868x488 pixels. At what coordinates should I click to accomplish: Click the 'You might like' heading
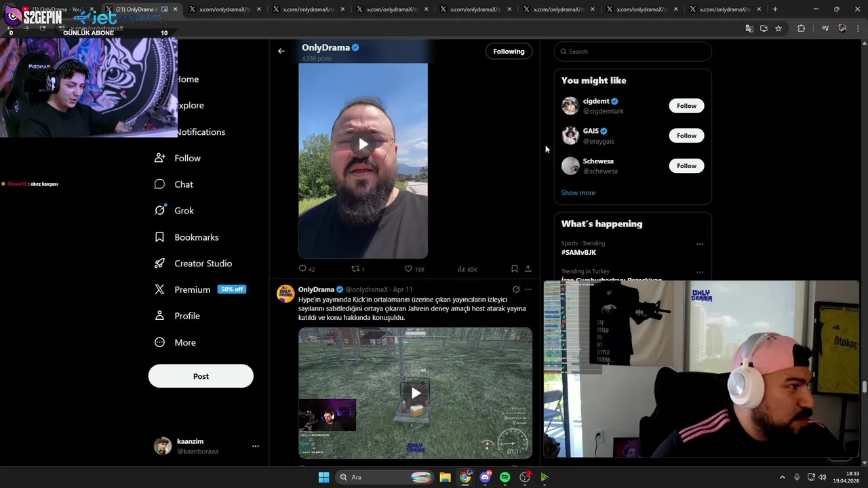tap(593, 81)
